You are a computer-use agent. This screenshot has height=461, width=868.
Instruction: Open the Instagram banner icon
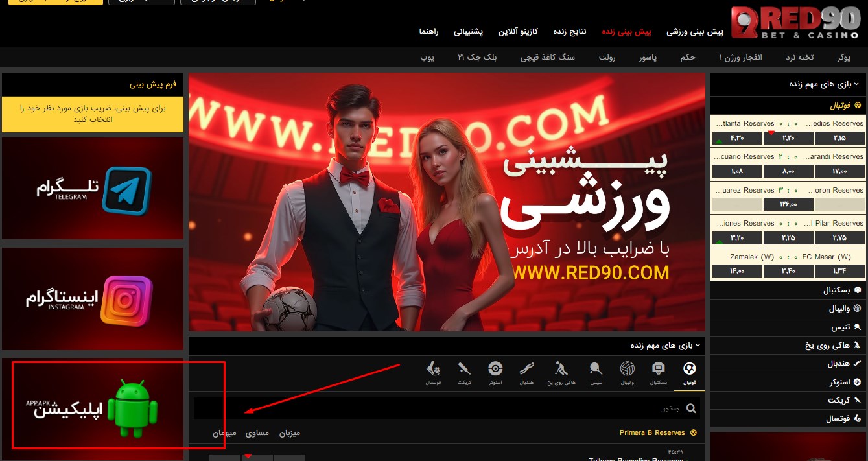[x=126, y=300]
